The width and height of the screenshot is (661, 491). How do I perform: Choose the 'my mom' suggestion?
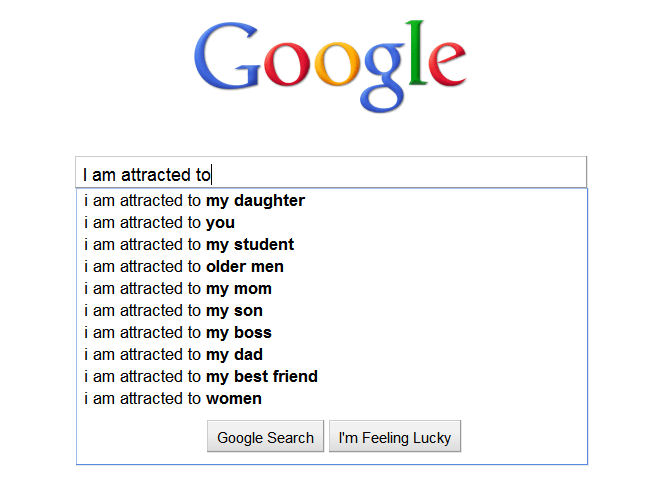(x=178, y=289)
